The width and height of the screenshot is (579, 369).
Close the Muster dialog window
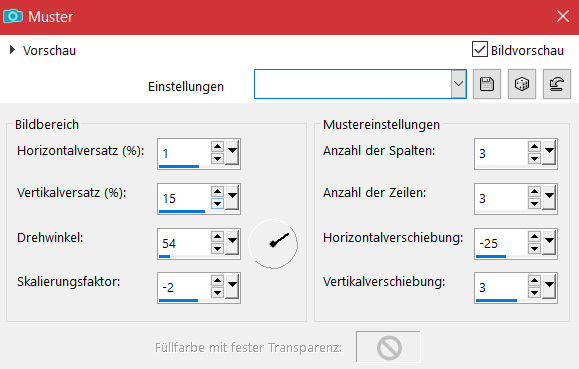[563, 16]
